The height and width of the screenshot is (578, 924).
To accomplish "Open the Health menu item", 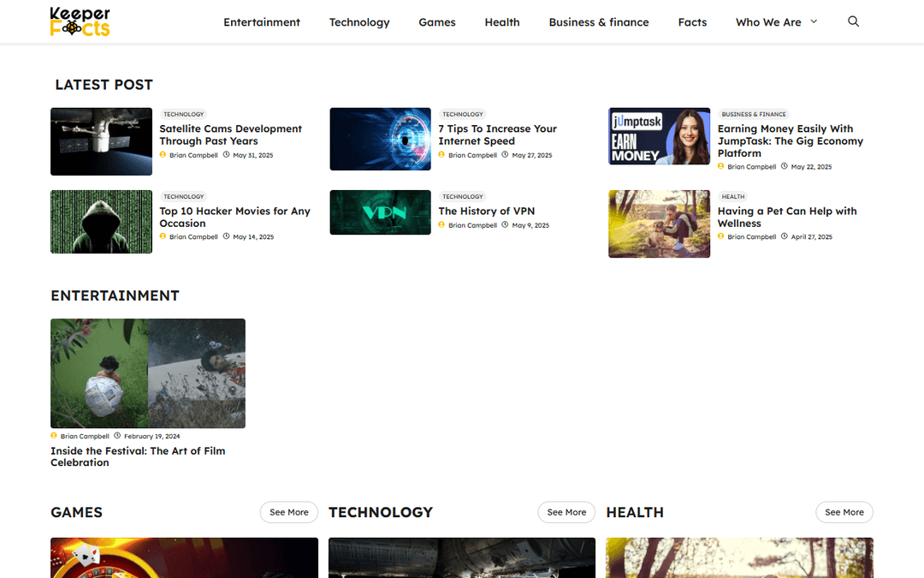I will tap(502, 22).
